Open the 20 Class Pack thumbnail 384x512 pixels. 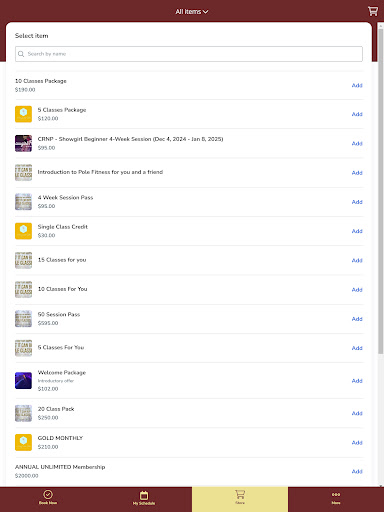point(23,413)
